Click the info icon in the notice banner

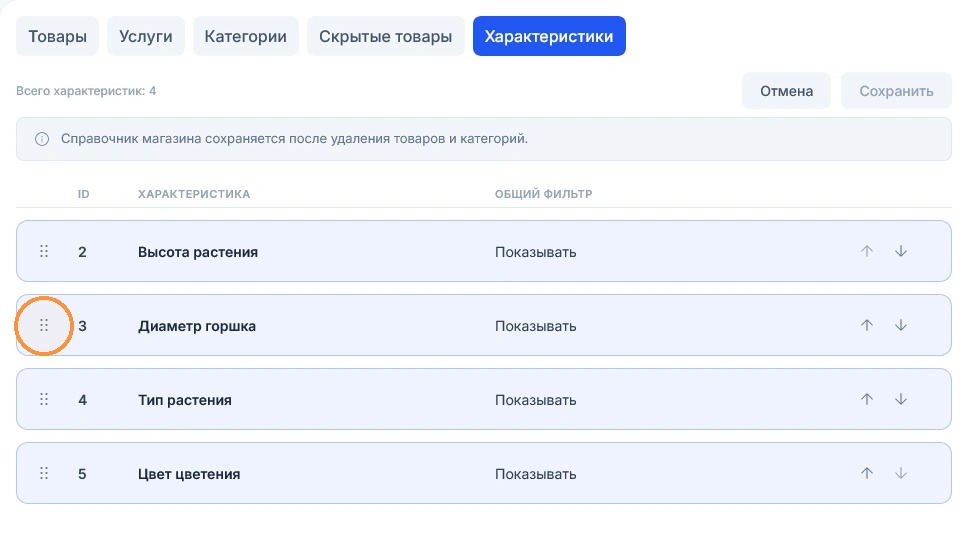[x=42, y=139]
